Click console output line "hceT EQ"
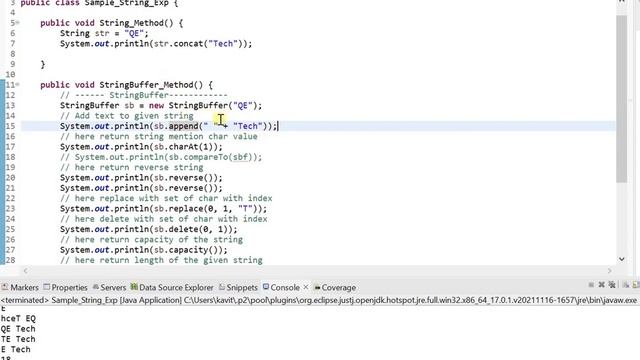Image resolution: width=640 pixels, height=360 pixels. (18, 318)
